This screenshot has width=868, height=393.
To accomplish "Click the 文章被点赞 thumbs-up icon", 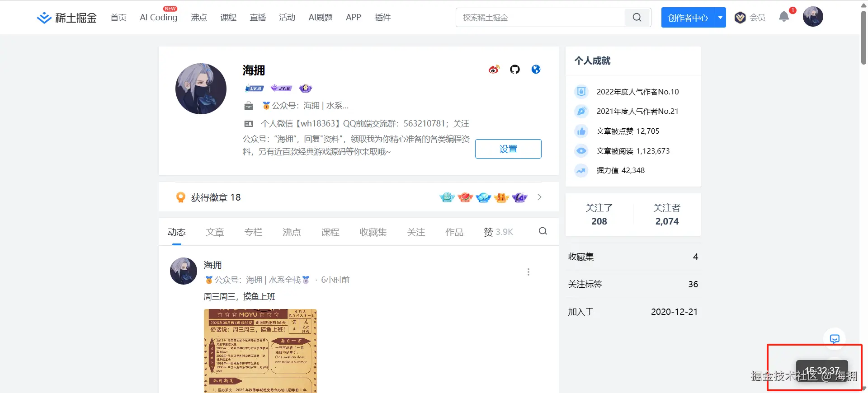I will pos(581,131).
